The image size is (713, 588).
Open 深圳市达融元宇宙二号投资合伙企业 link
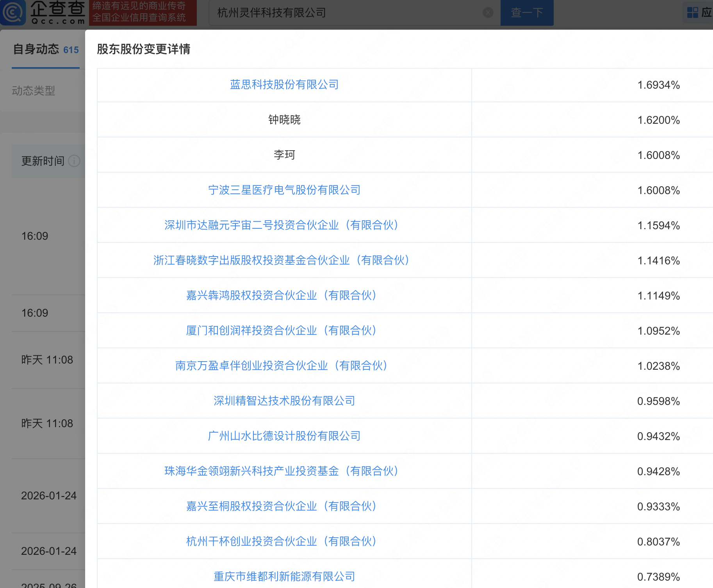(x=281, y=225)
